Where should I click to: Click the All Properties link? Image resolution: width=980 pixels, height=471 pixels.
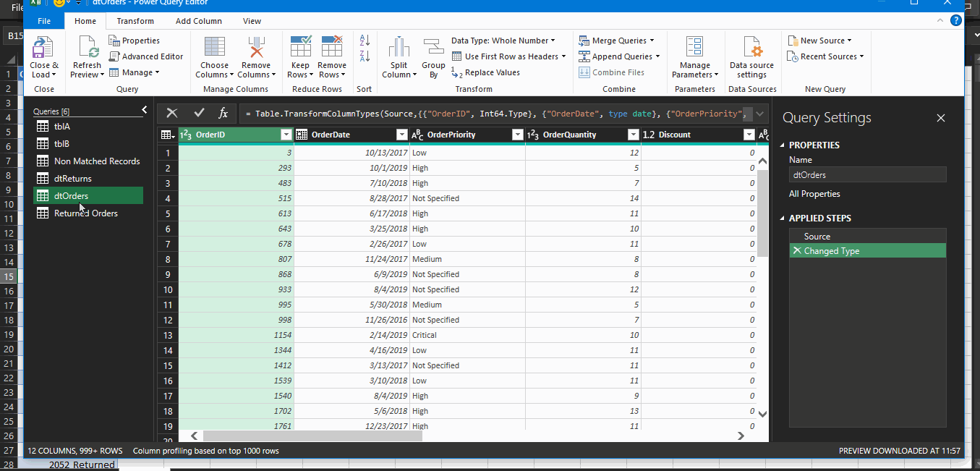[814, 194]
